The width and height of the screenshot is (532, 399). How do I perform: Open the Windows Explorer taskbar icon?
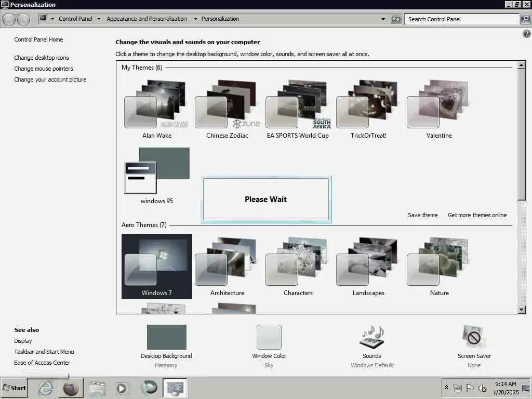point(97,388)
